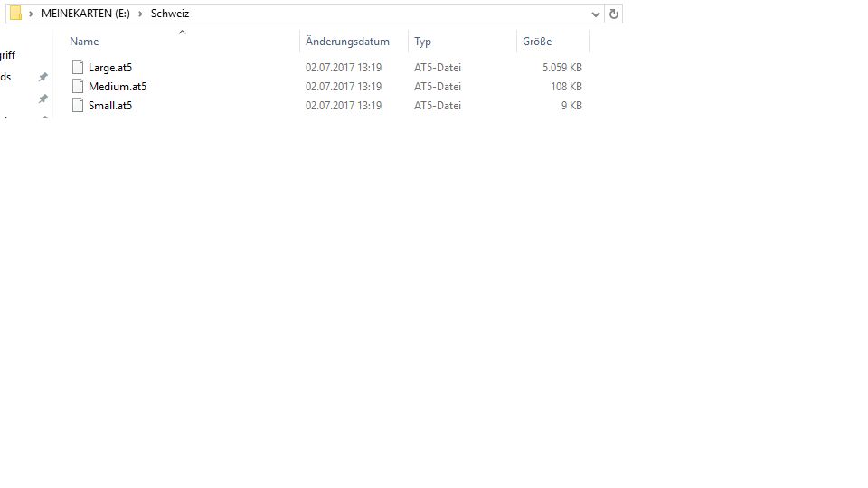The height and width of the screenshot is (488, 868).
Task: Refresh the Schweiz folder view
Action: (614, 14)
